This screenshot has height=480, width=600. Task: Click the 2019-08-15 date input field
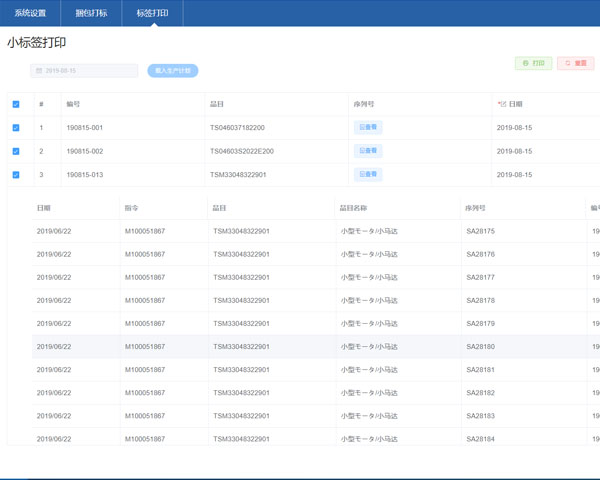coord(85,71)
